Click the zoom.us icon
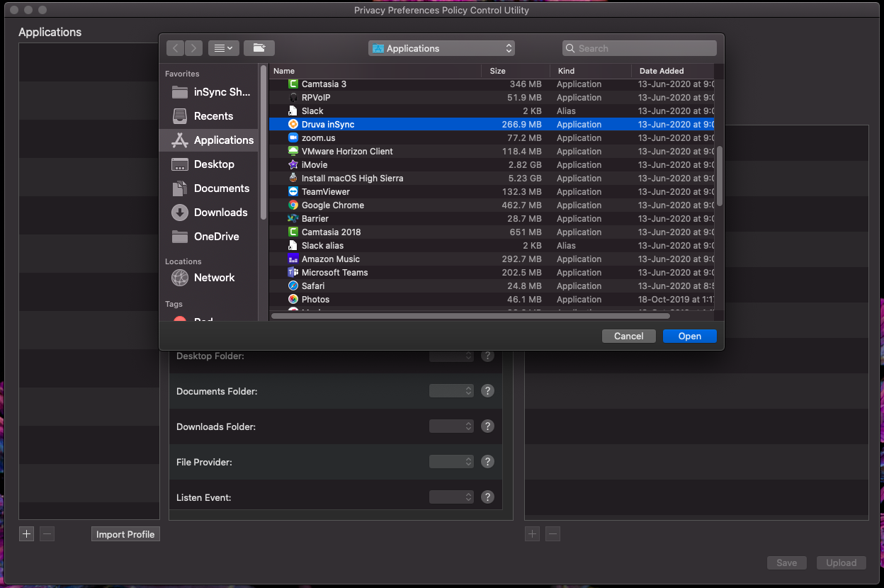Screen dimensions: 884x588 pos(293,138)
